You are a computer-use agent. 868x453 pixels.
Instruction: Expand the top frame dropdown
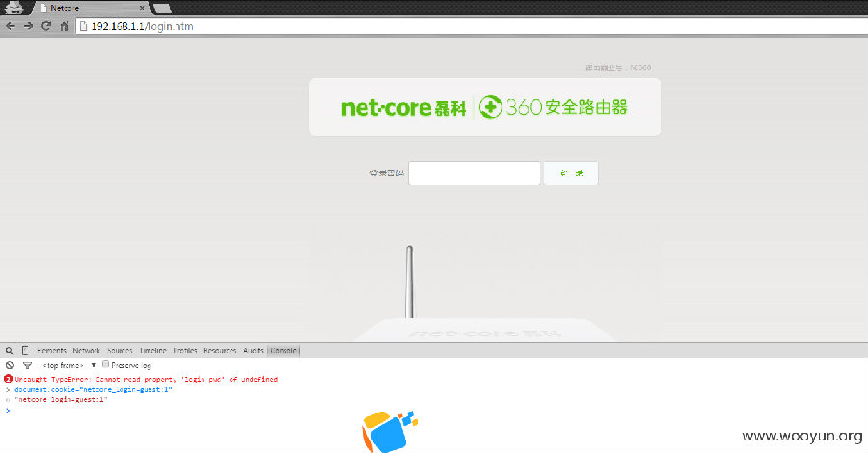point(69,365)
